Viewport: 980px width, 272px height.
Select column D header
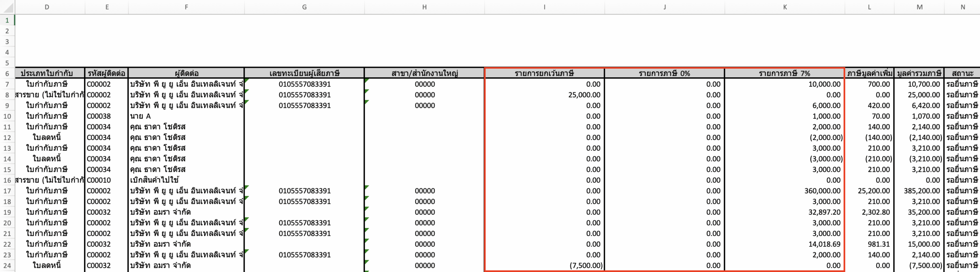47,7
